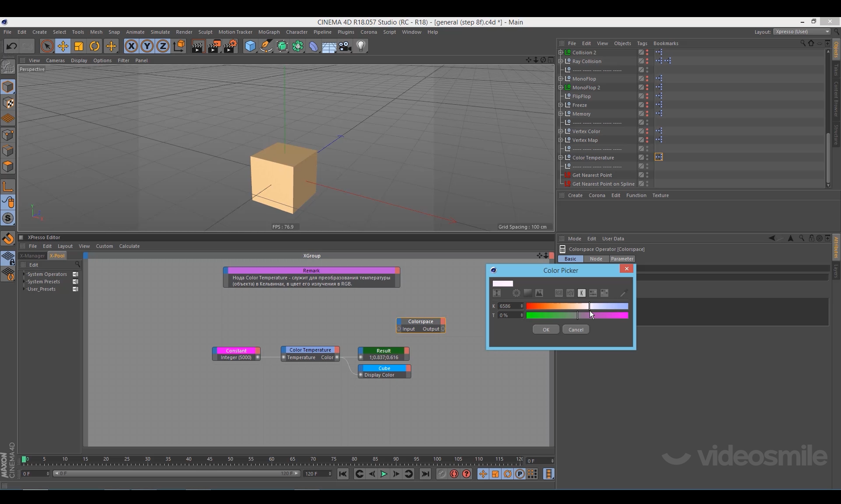Viewport: 841px width, 504px height.
Task: Toggle Z axis lock
Action: 163,46
